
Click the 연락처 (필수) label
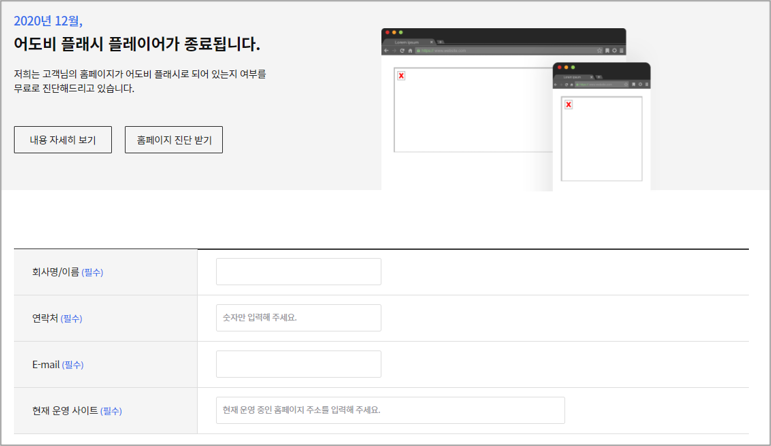click(x=57, y=318)
